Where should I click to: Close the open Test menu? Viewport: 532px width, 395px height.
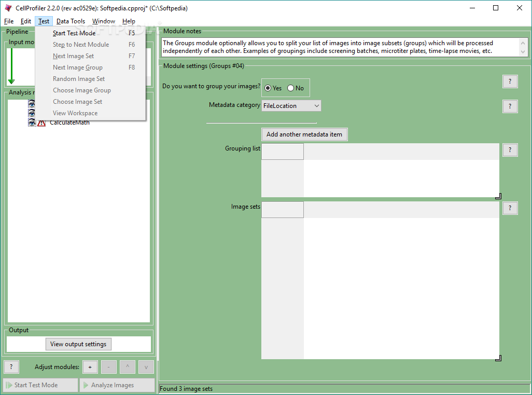44,21
